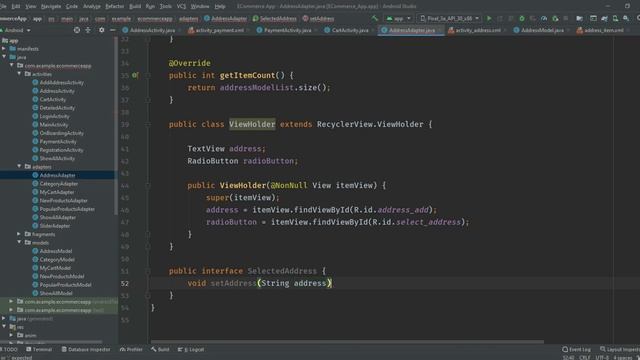Collapse the adapters package folder
Screen dimensions: 640x360
coord(19,167)
